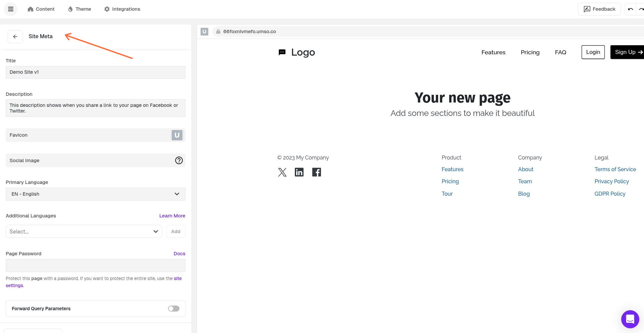Click the Facebook icon in the footer
This screenshot has width=644, height=333.
[316, 172]
